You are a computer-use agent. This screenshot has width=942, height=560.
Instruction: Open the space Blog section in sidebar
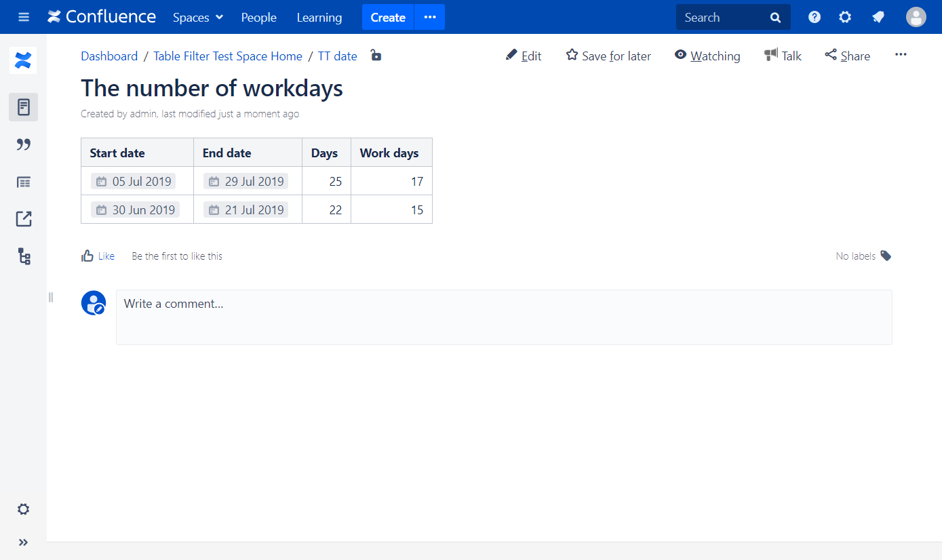click(23, 144)
